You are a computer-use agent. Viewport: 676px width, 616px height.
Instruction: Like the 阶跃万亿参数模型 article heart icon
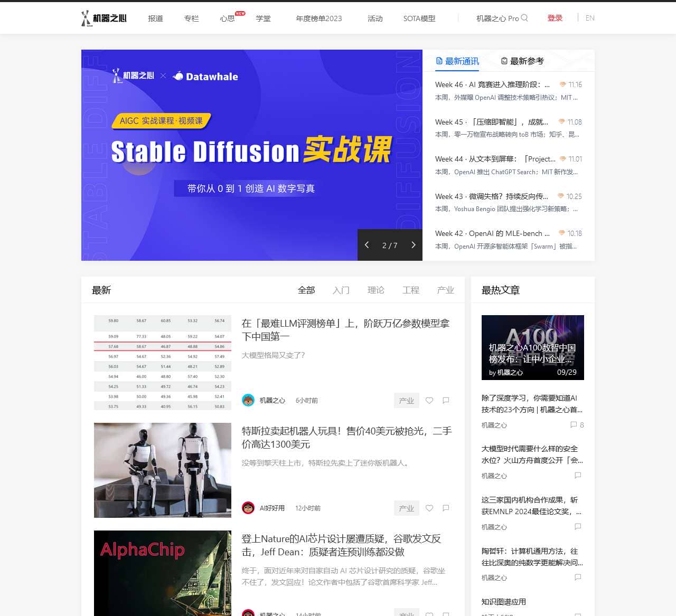(429, 401)
